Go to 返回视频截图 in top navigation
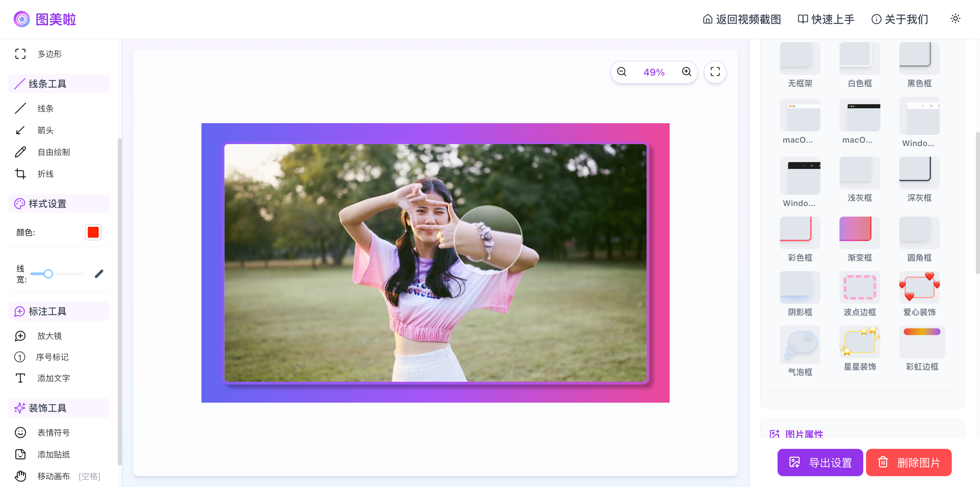The width and height of the screenshot is (980, 487). 741,19
